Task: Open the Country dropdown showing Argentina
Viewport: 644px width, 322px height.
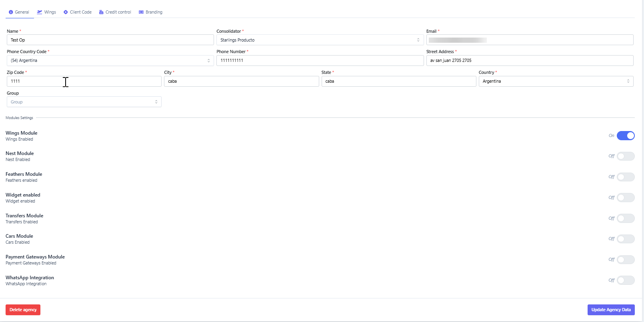Action: coord(556,81)
